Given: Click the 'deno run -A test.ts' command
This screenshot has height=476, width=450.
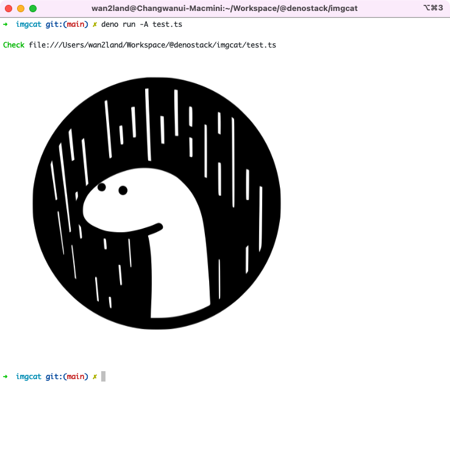Looking at the screenshot, I should [x=141, y=24].
